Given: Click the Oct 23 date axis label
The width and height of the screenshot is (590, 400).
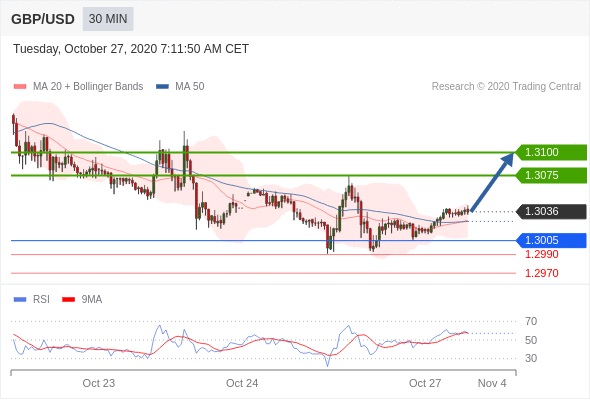Looking at the screenshot, I should [x=99, y=383].
